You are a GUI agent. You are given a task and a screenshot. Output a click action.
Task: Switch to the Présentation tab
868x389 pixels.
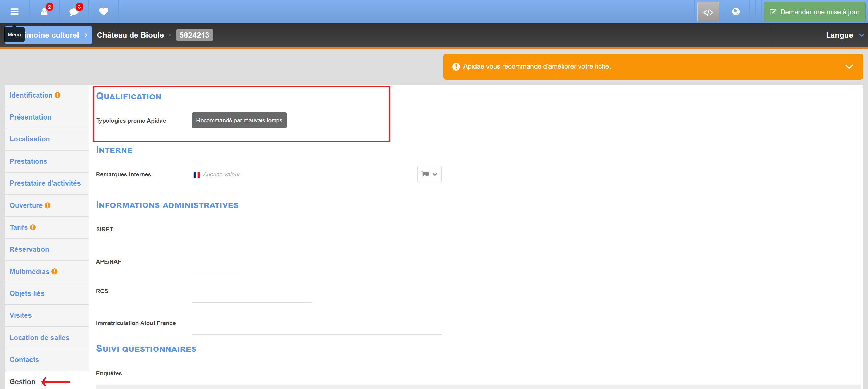tap(31, 117)
